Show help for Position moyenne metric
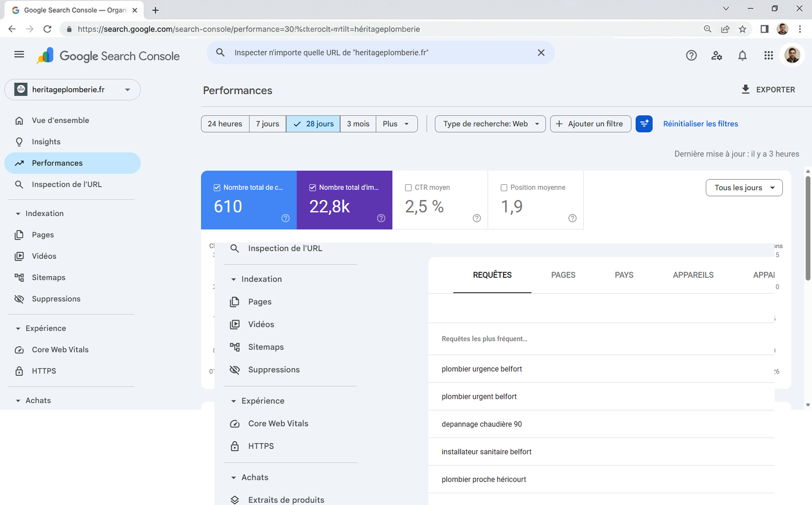 tap(572, 218)
